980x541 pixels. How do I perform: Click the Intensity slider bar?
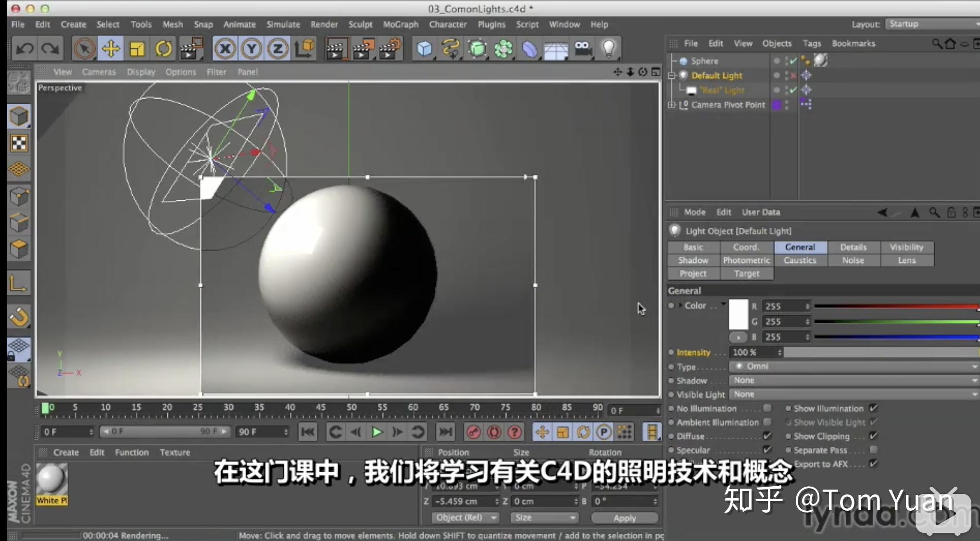click(881, 352)
